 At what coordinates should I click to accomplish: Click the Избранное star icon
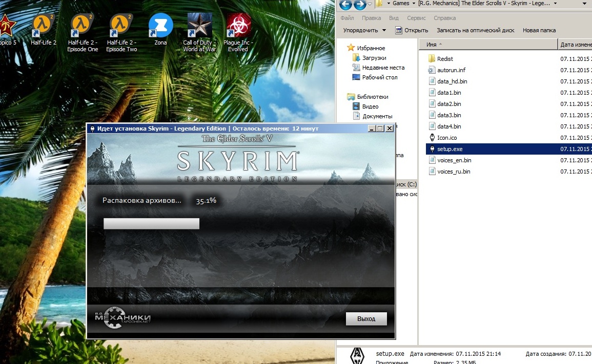(x=351, y=48)
